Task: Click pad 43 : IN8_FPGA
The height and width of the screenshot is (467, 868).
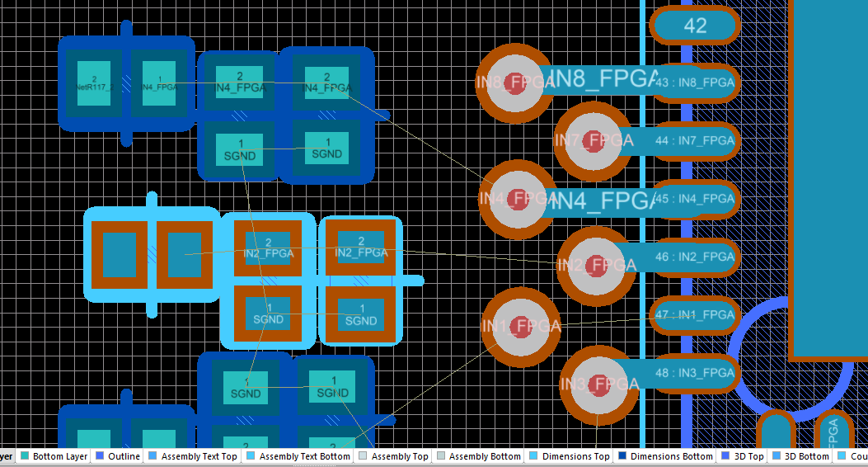Action: 695,83
